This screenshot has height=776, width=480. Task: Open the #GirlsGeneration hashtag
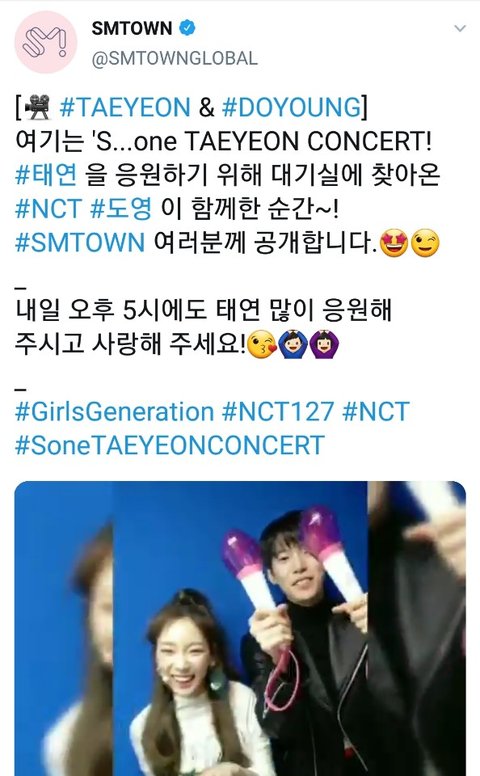click(114, 412)
